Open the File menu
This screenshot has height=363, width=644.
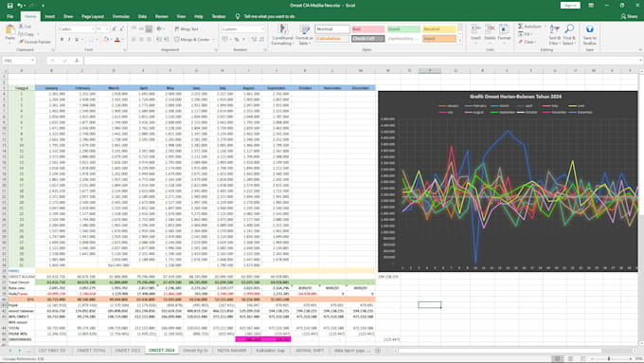tap(10, 16)
